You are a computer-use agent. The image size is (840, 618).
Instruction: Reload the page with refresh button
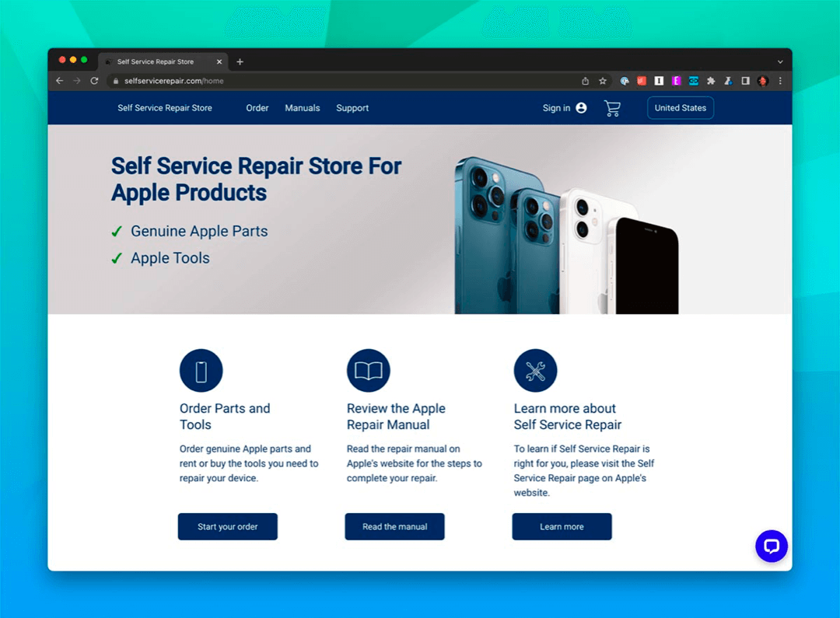[x=94, y=81]
